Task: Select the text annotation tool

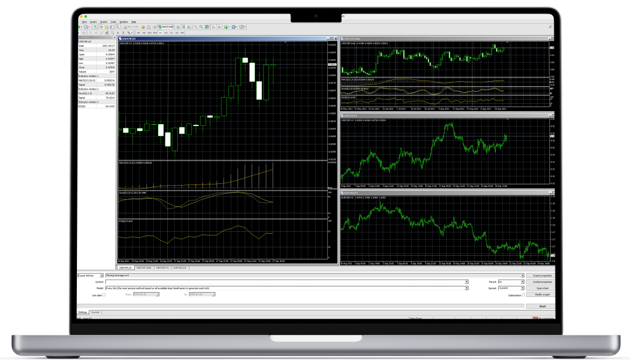Action: pos(118,33)
